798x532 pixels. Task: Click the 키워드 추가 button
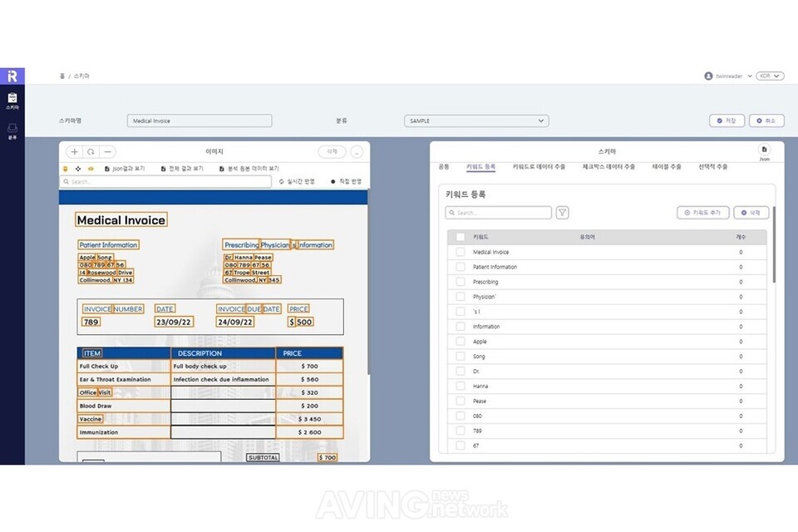tap(702, 213)
